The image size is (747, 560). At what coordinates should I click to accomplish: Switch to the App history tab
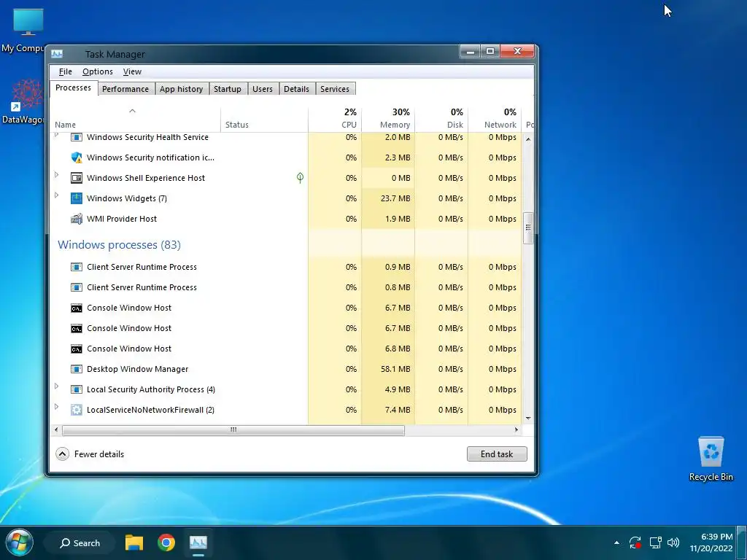pos(181,89)
